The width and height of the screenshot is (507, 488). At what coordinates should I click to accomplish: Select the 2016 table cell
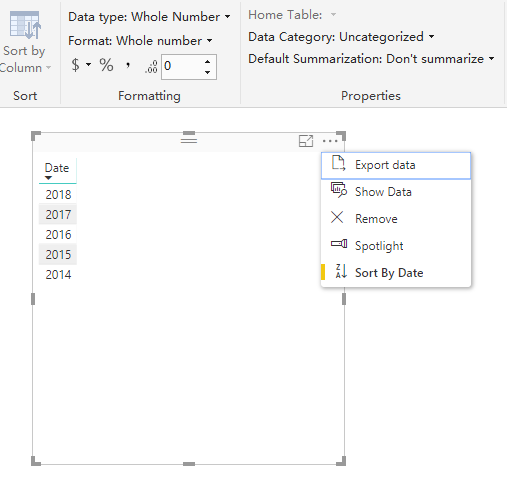click(x=58, y=235)
